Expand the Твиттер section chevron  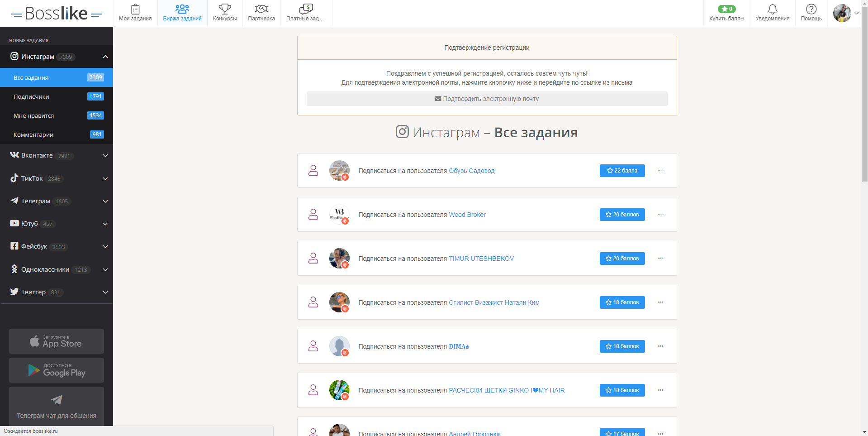click(105, 292)
